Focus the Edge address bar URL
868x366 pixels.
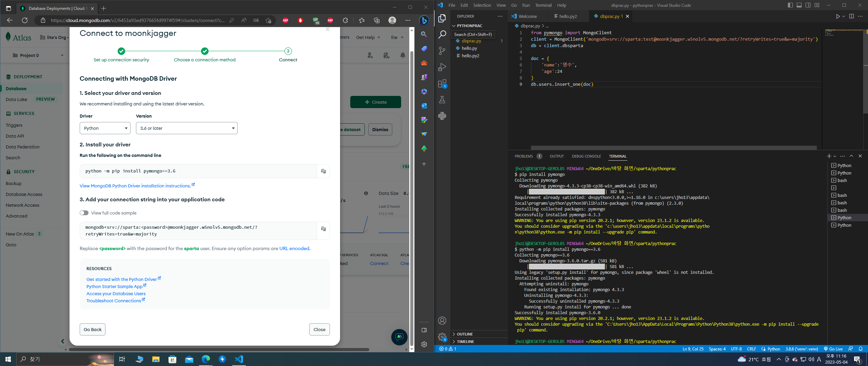(138, 20)
